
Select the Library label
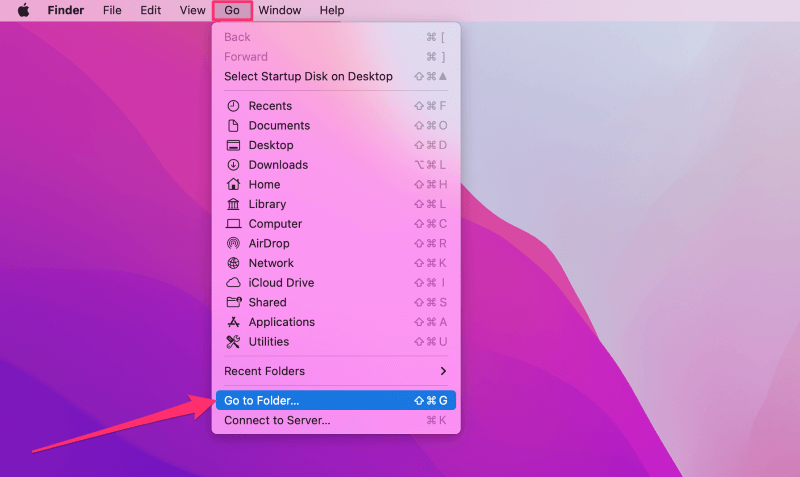pyautogui.click(x=267, y=204)
